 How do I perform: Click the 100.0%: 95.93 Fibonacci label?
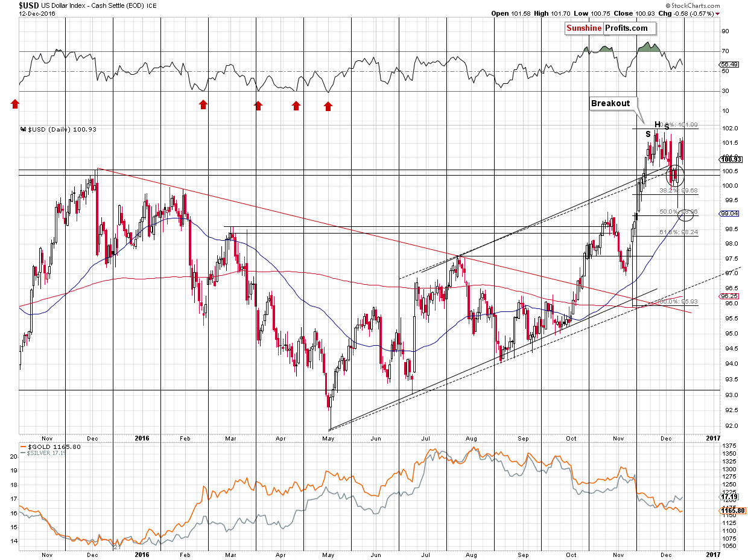tap(677, 301)
